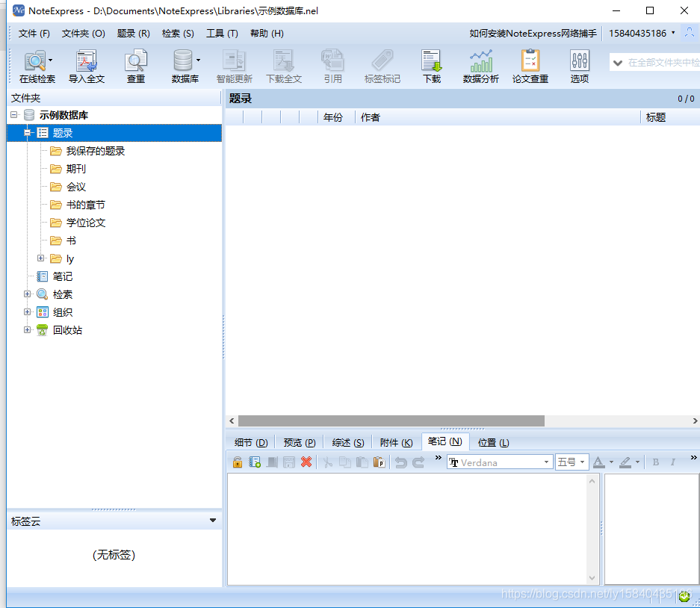Click the 在全部文件夹中检 search field
Viewport: 700px width, 608px height.
tap(663, 63)
